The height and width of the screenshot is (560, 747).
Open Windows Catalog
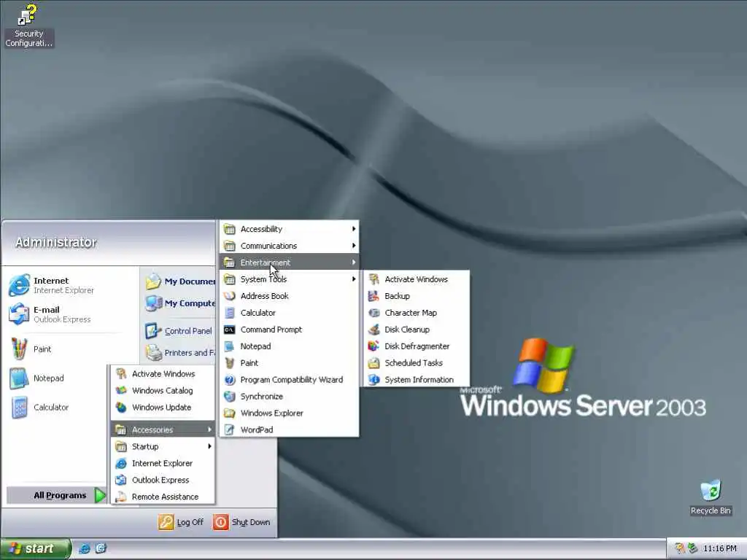click(x=163, y=391)
